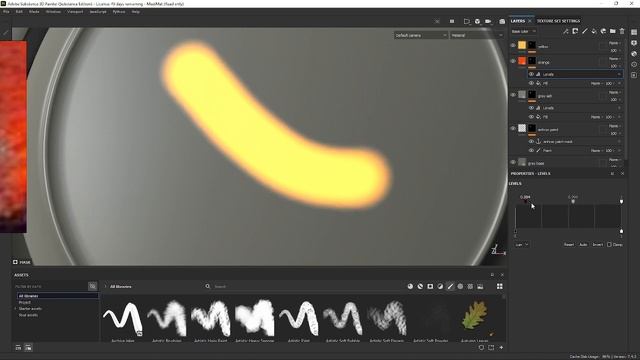The height and width of the screenshot is (360, 640).
Task: Open the top icon in the right dock strip
Action: pyautogui.click(x=634, y=32)
